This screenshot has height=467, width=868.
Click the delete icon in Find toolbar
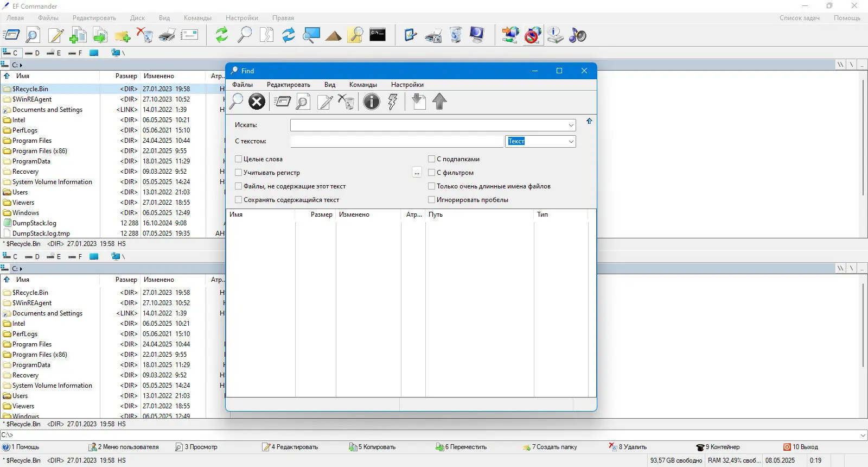pos(346,102)
